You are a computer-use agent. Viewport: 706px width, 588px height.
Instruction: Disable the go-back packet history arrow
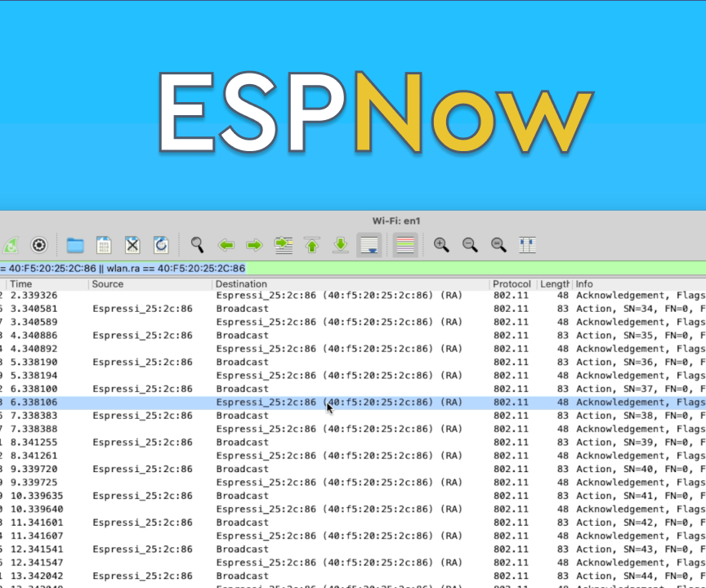coord(226,245)
